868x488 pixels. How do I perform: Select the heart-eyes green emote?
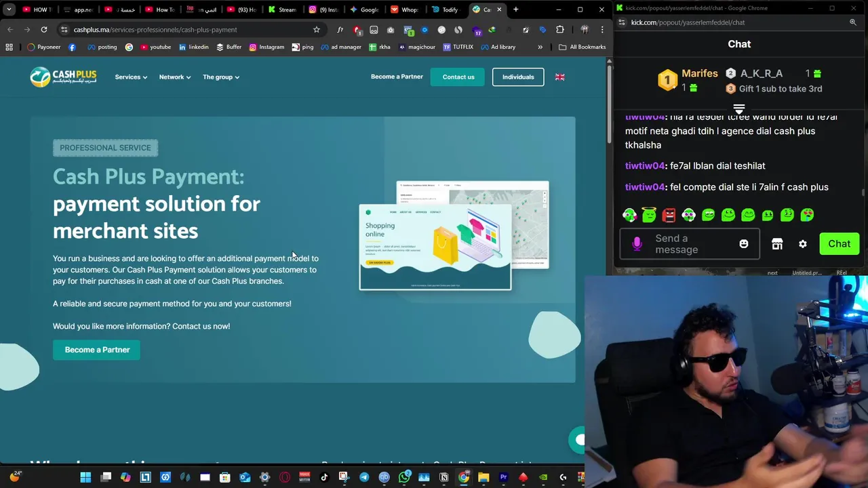807,215
